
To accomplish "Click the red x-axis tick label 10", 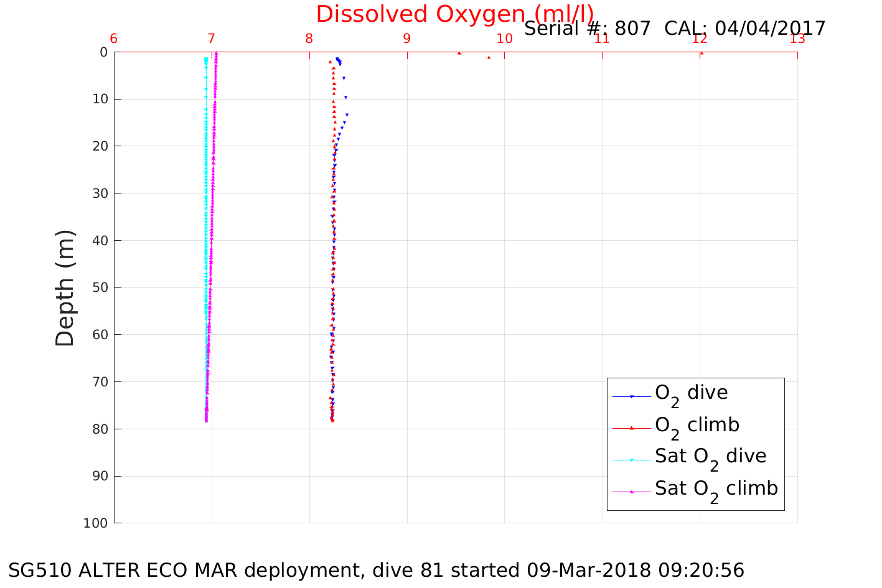I will click(x=504, y=39).
